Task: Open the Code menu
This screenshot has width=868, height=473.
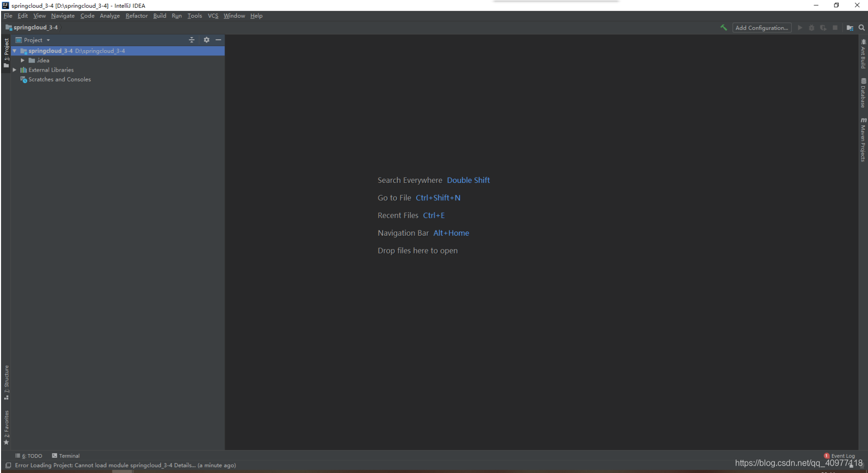Action: tap(87, 16)
